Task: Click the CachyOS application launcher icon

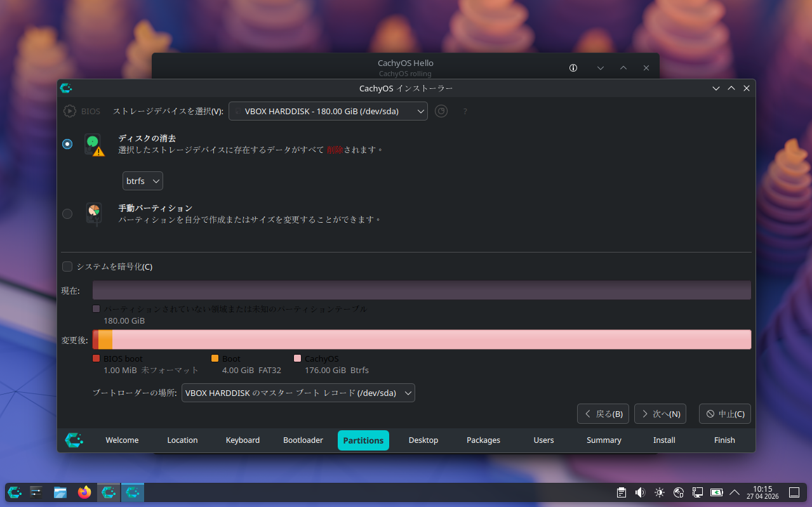Action: (x=15, y=492)
